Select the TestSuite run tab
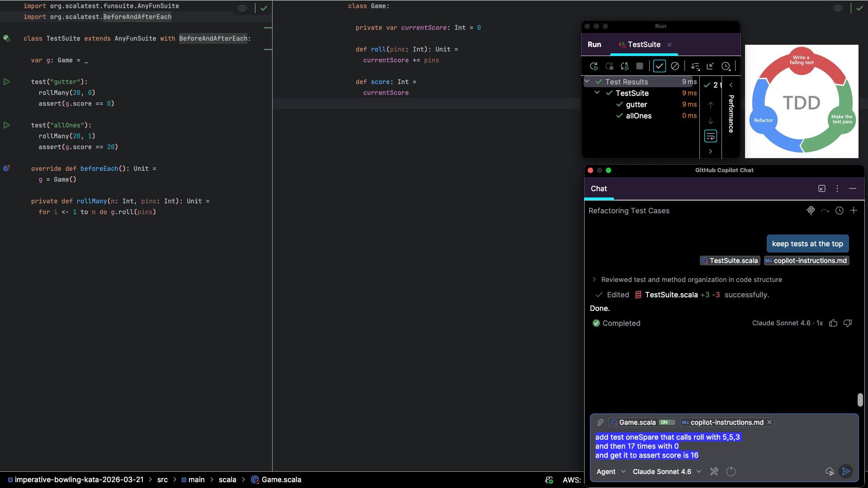This screenshot has width=868, height=488. 644,44
